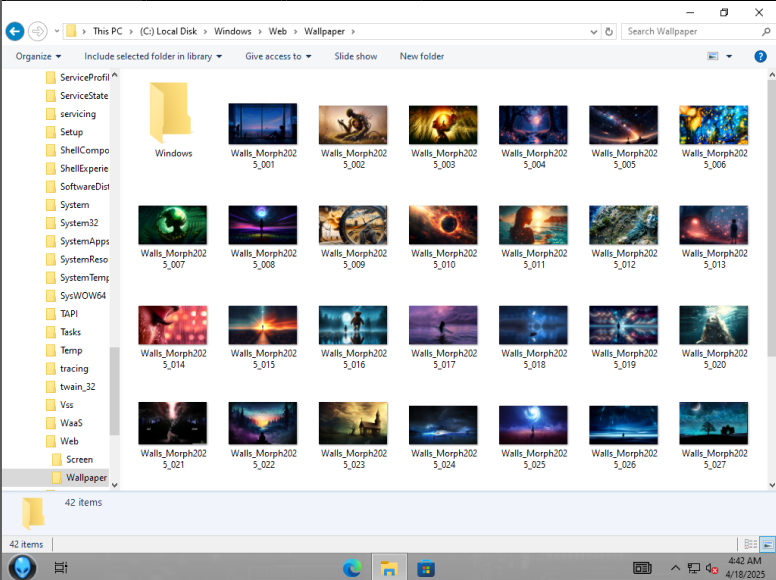The image size is (776, 580).
Task: Click the navigation pane scroll-down arrow
Action: click(x=115, y=485)
